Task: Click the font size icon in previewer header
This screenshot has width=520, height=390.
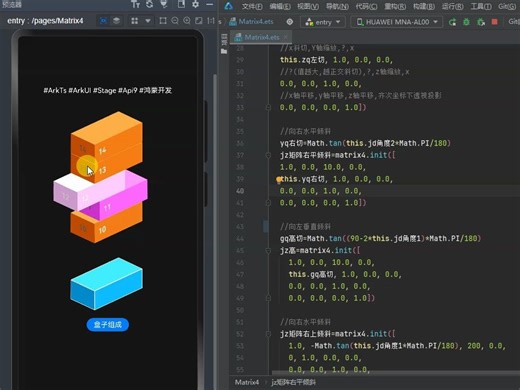Action: 135,4
